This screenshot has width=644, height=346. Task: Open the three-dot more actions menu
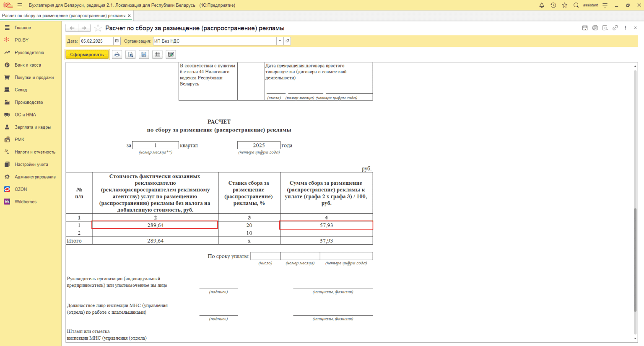(x=625, y=28)
